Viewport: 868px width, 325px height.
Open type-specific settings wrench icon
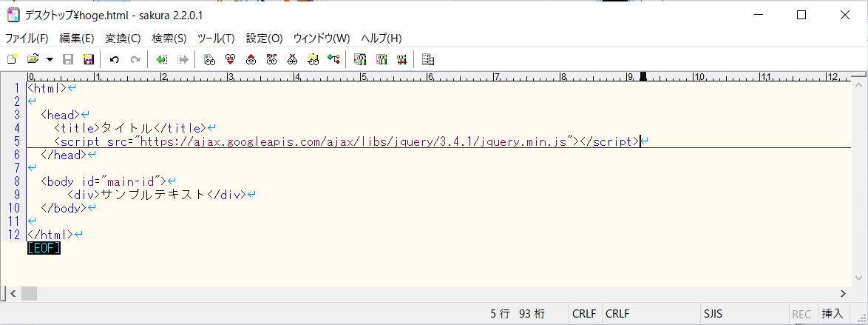click(x=381, y=58)
